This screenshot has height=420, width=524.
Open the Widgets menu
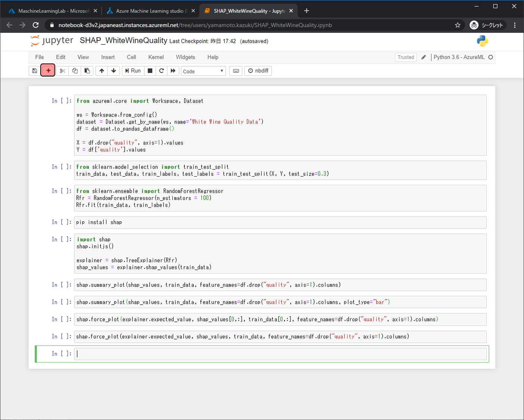[x=185, y=57]
